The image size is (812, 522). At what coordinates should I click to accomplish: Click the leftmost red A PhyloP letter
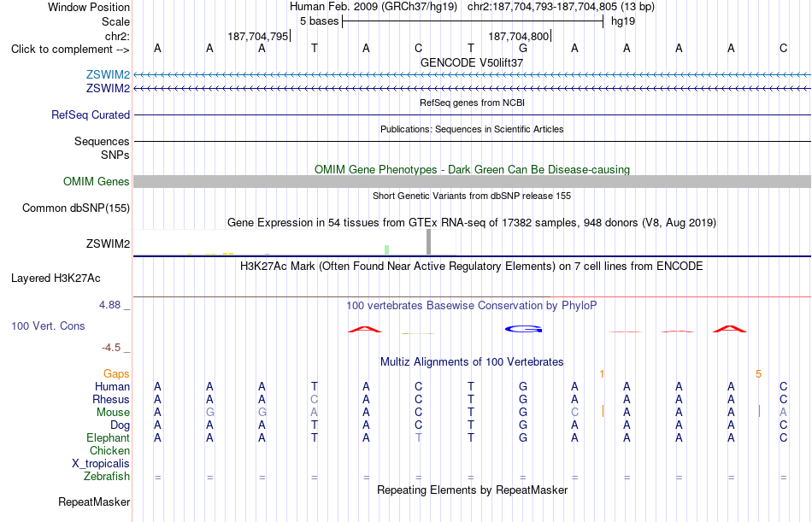coord(365,329)
